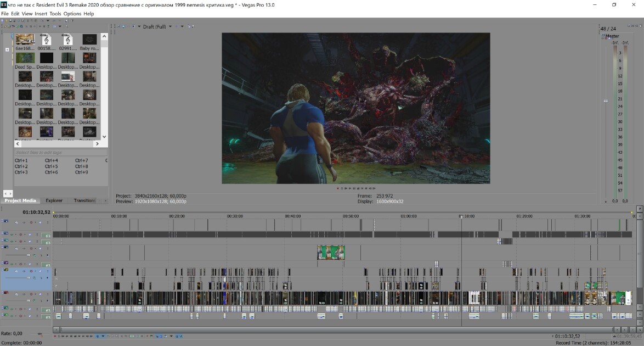Open the edit tool dropdown arrow in the timeline toolbar
The height and width of the screenshot is (346, 644).
pyautogui.click(x=103, y=336)
